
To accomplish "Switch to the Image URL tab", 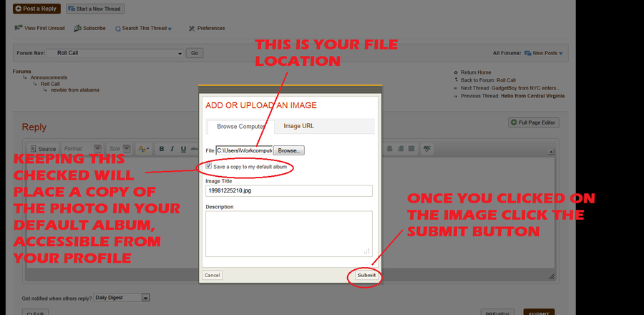I will pos(298,126).
